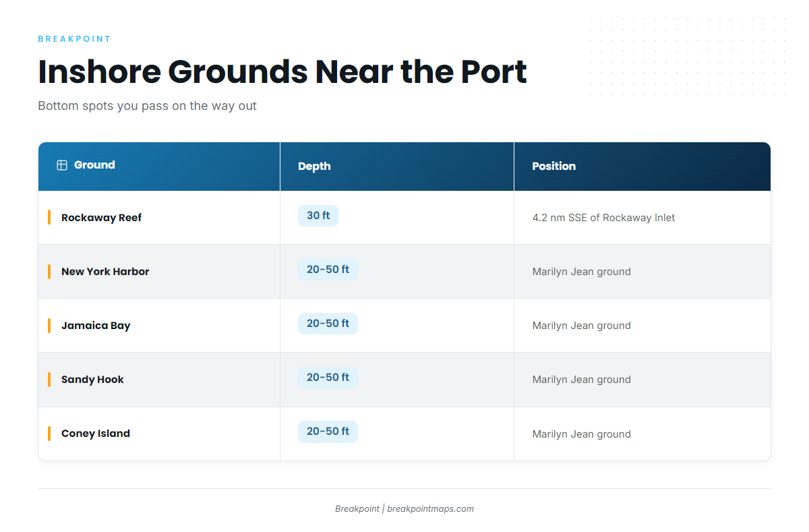Click the Coney Island ground name
Image resolution: width=809 pixels, height=532 pixels.
(x=96, y=434)
